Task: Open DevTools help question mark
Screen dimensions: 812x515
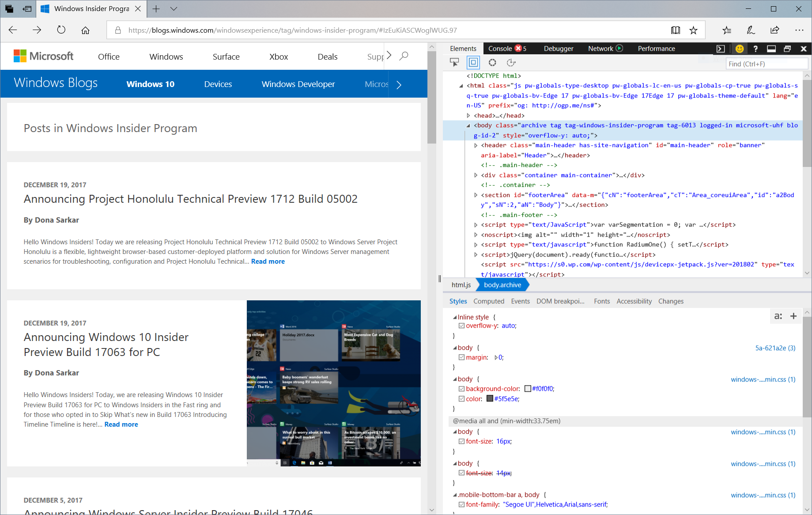Action: (755, 49)
